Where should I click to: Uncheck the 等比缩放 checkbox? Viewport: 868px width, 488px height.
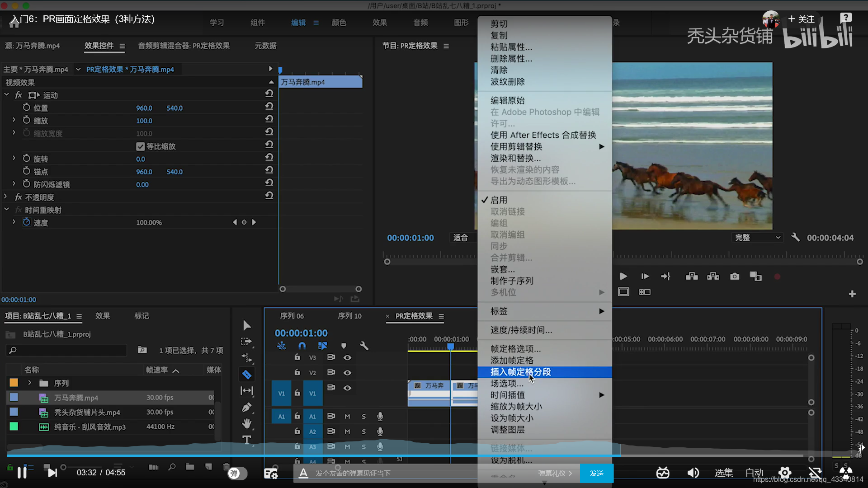click(x=140, y=146)
